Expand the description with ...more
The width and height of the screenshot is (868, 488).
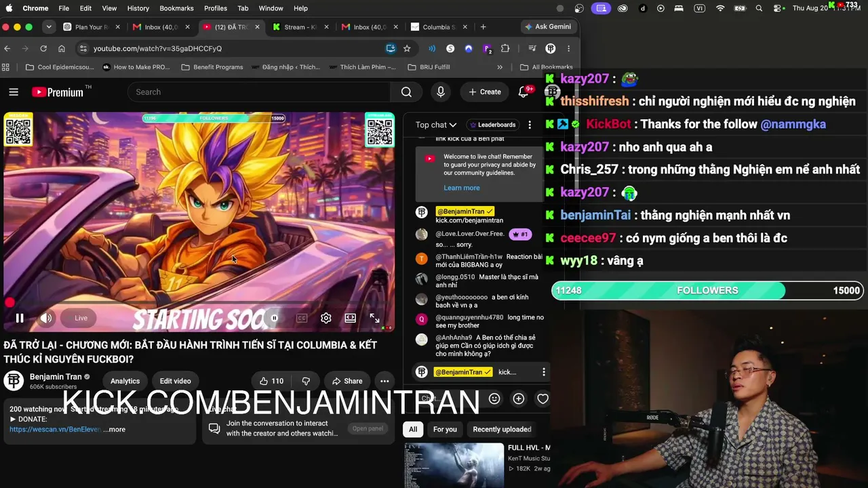(114, 429)
